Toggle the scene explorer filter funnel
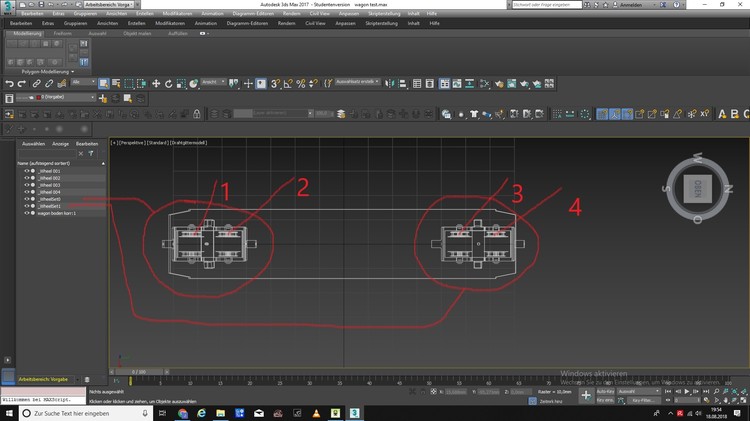 coord(91,154)
